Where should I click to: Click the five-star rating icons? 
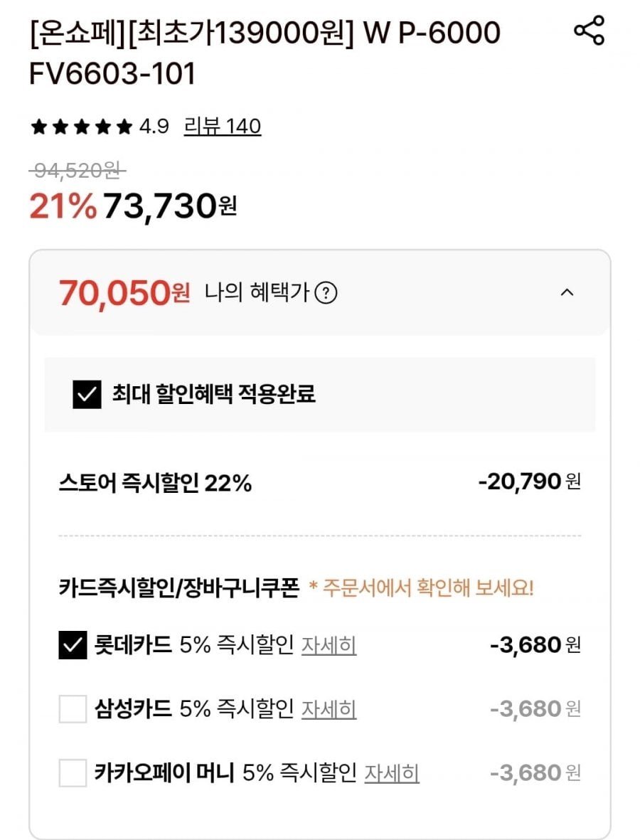[81, 127]
